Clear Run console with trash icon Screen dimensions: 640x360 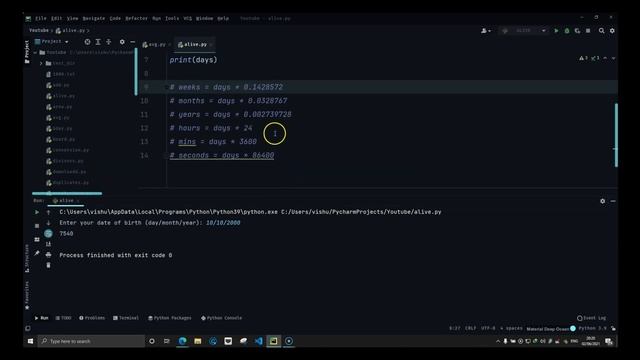pyautogui.click(x=48, y=265)
